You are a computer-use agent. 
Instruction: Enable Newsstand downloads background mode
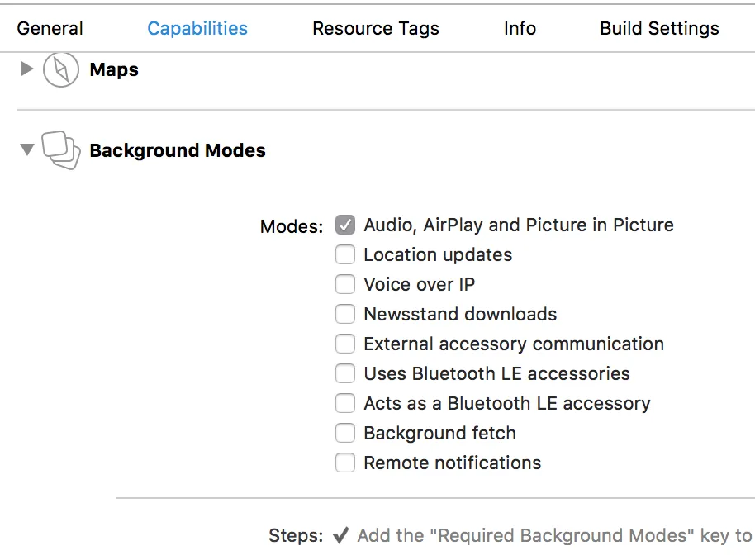coord(345,314)
